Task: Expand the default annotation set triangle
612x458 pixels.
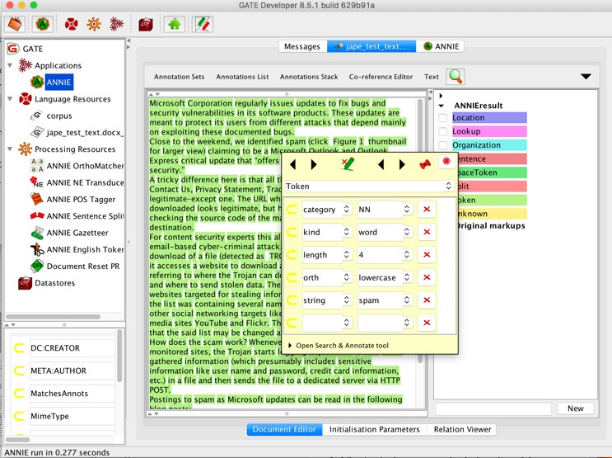Action: coord(441,96)
